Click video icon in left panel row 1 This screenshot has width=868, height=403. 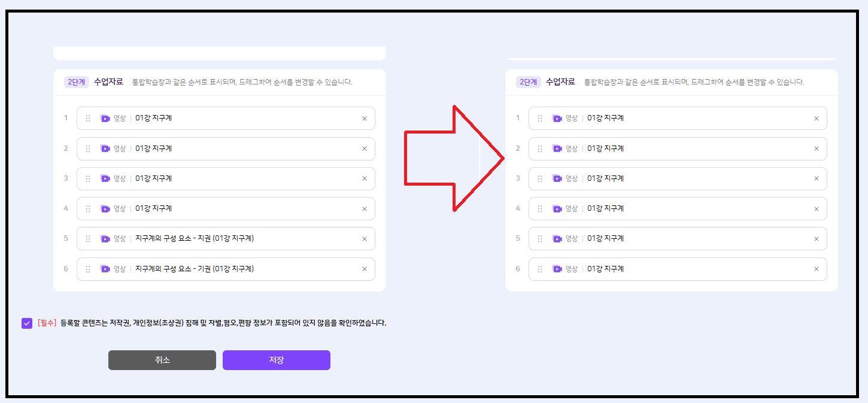coord(105,119)
